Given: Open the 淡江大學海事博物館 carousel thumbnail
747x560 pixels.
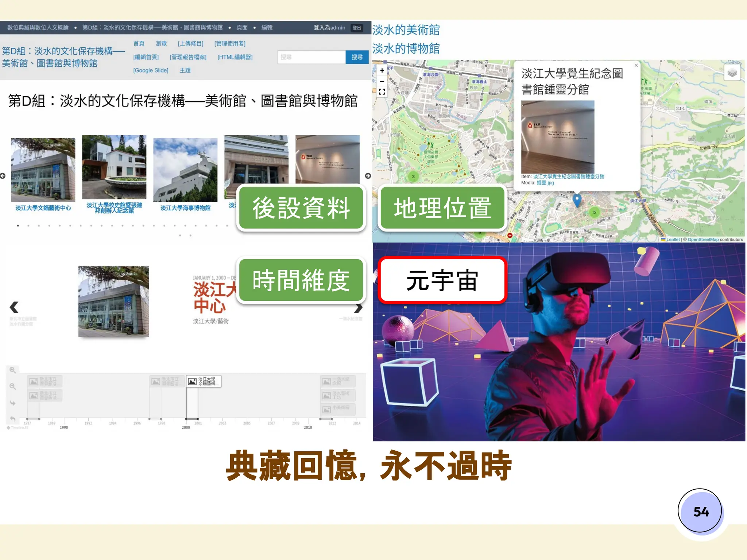Looking at the screenshot, I should (185, 170).
